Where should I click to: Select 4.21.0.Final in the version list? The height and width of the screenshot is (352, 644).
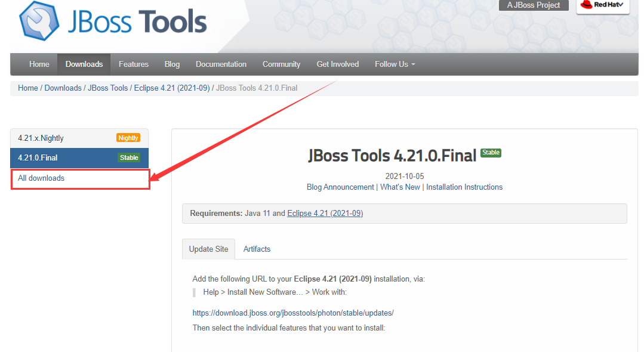click(79, 158)
